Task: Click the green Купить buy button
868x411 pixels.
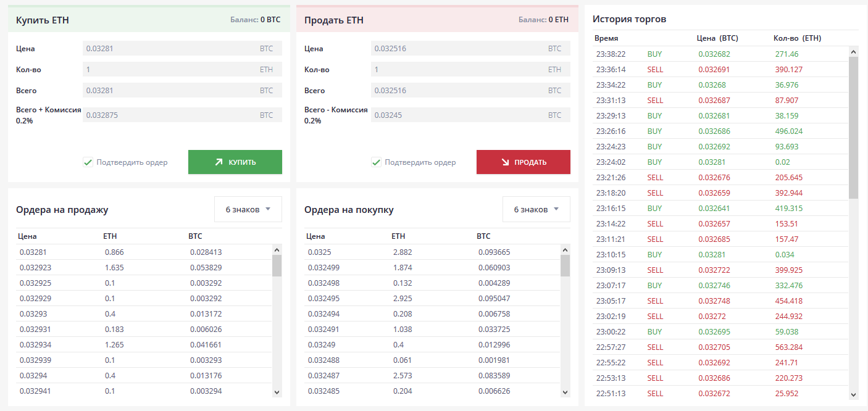Action: coord(235,162)
